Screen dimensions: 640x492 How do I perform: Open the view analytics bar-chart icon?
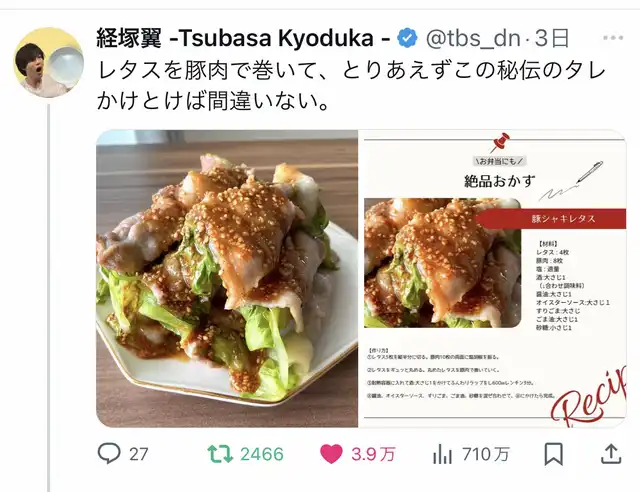coord(442,454)
